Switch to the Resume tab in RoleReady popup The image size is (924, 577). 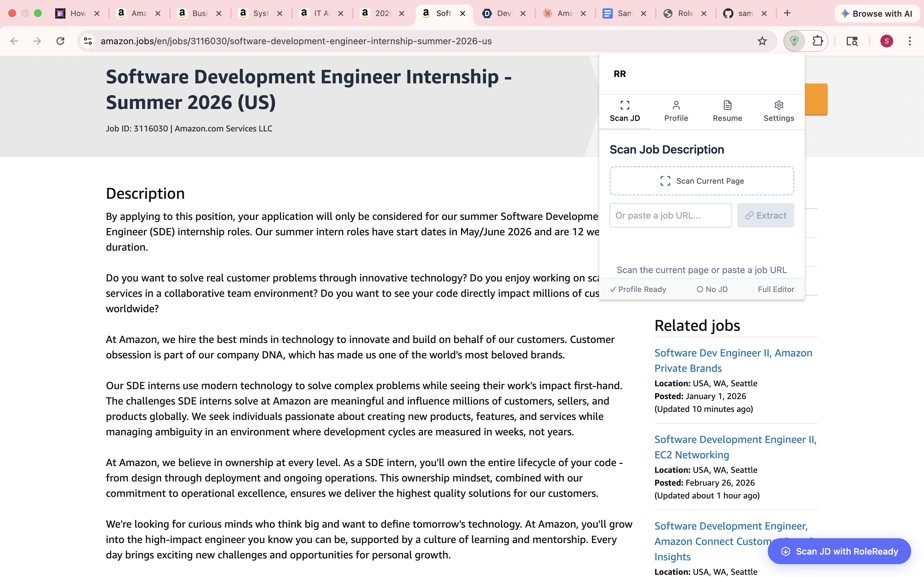tap(727, 111)
